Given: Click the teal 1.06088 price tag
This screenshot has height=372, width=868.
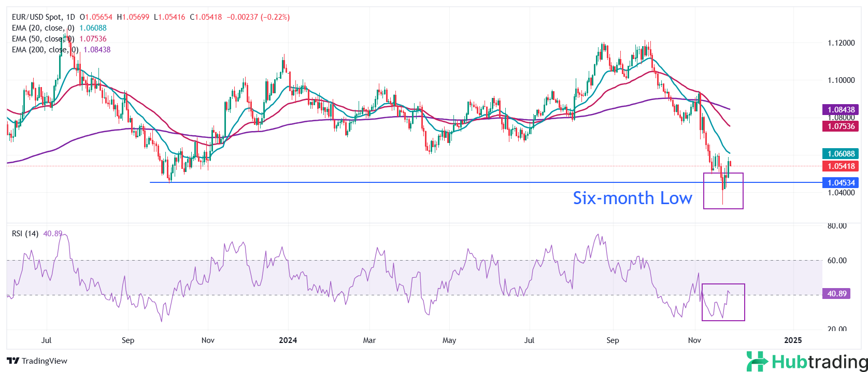Looking at the screenshot, I should [x=841, y=154].
